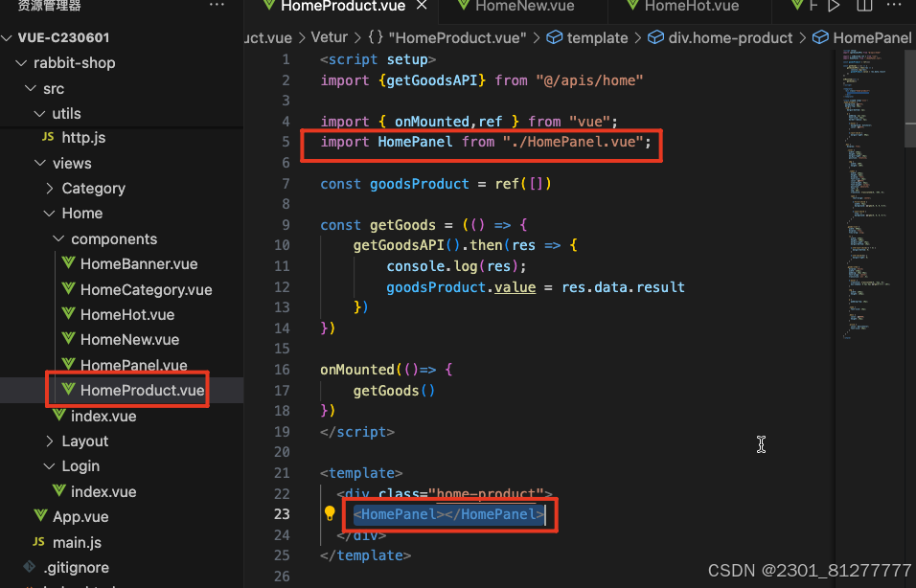Click getGoodsAPI in import line 2

point(432,80)
